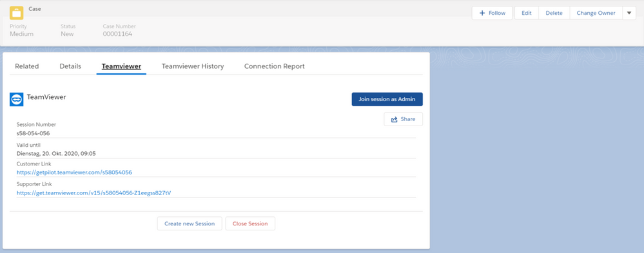Click the Change Owner button
The height and width of the screenshot is (253, 644).
(596, 13)
